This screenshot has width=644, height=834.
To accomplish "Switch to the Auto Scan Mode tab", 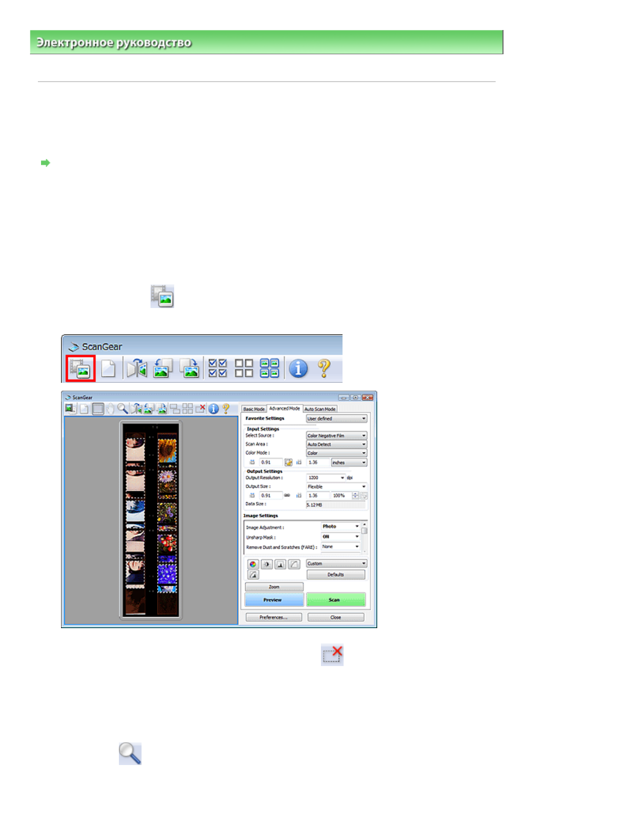I will (x=320, y=409).
